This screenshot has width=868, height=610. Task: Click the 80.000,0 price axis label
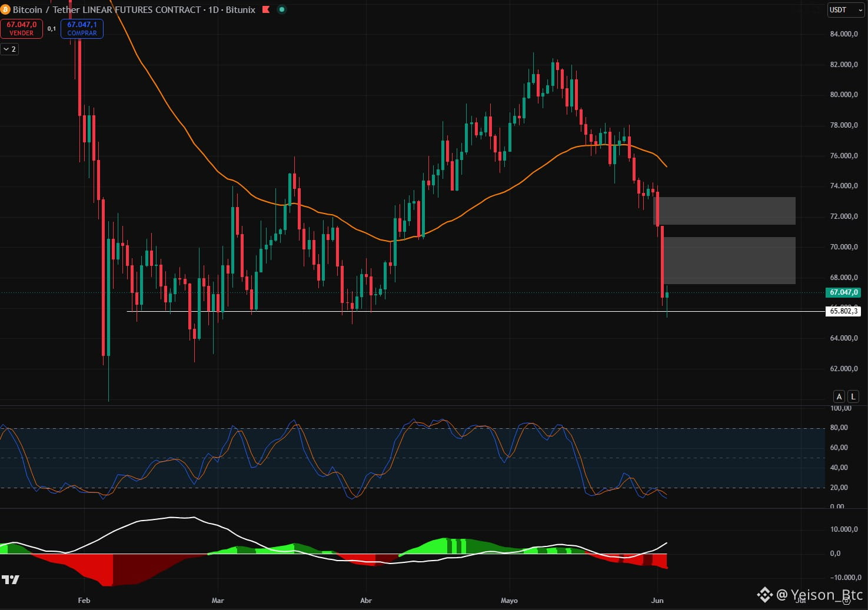click(844, 95)
